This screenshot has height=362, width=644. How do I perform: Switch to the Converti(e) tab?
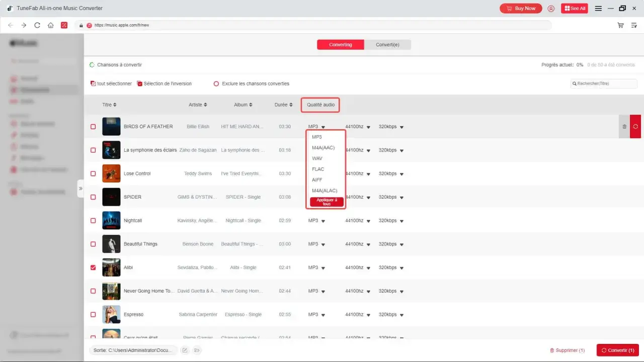(387, 45)
